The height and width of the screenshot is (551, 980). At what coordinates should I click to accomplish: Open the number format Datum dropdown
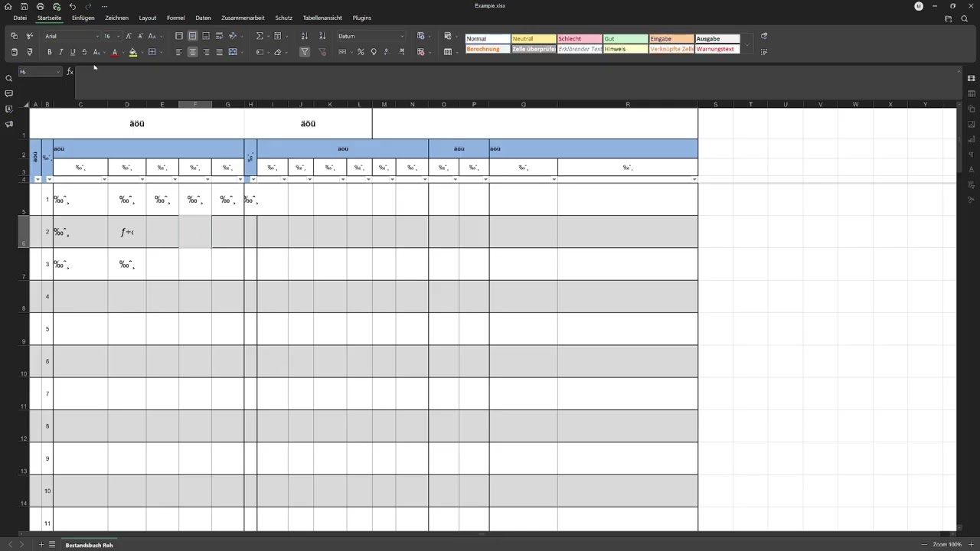pyautogui.click(x=402, y=36)
